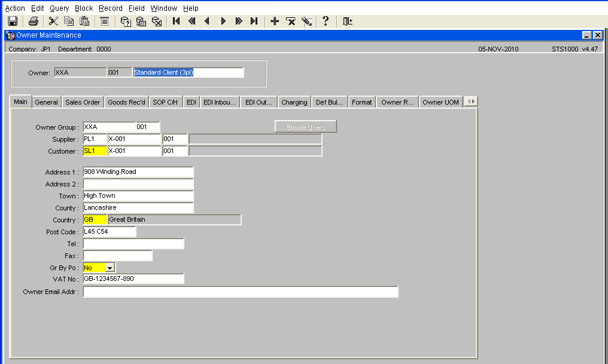
Task: Switch to the Owner UOM tab
Action: 440,102
